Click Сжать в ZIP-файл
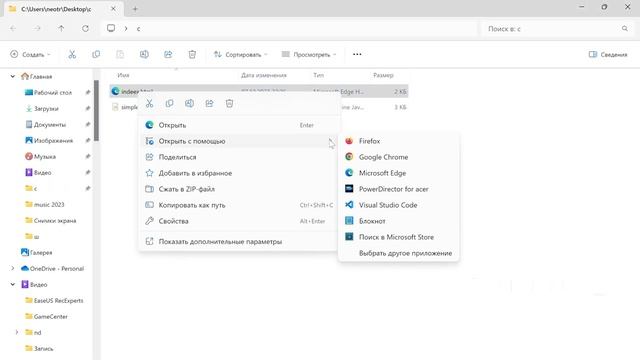The image size is (640, 360). pyautogui.click(x=239, y=189)
